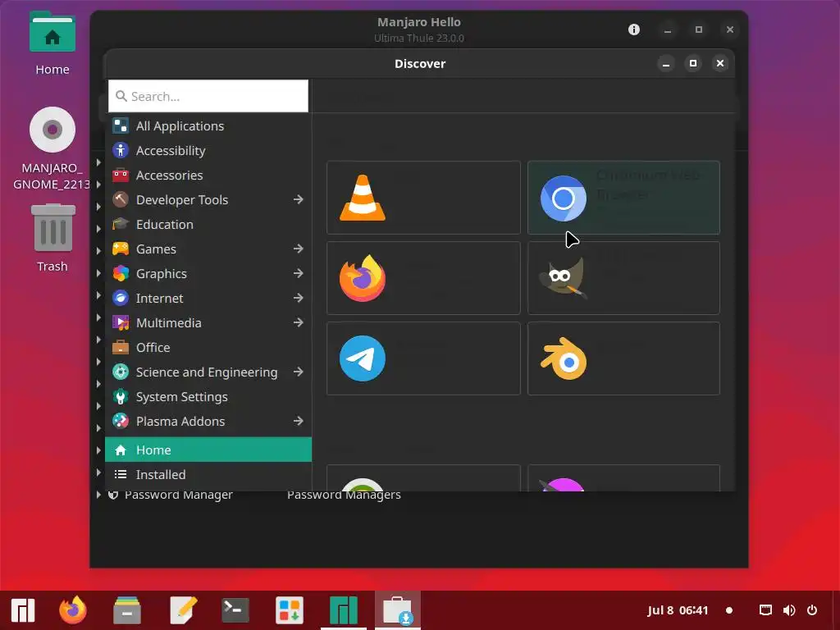Open the Education category

pyautogui.click(x=208, y=225)
